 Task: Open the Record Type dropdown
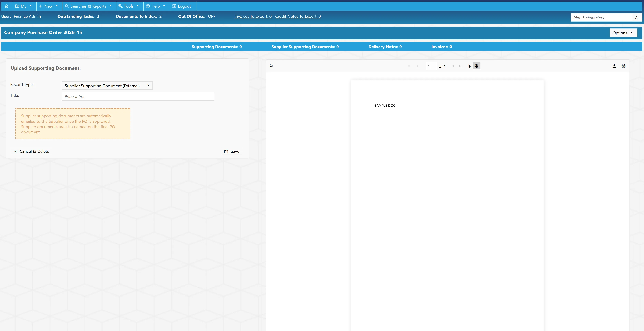[x=107, y=86]
